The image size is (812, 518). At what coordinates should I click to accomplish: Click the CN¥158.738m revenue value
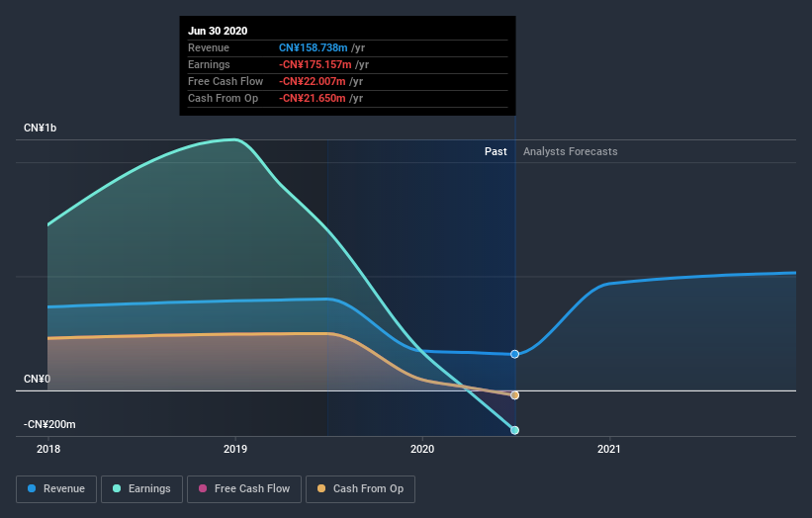pyautogui.click(x=314, y=47)
